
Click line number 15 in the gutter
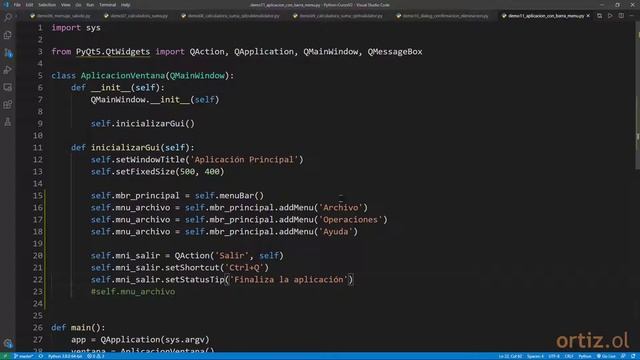coord(38,196)
